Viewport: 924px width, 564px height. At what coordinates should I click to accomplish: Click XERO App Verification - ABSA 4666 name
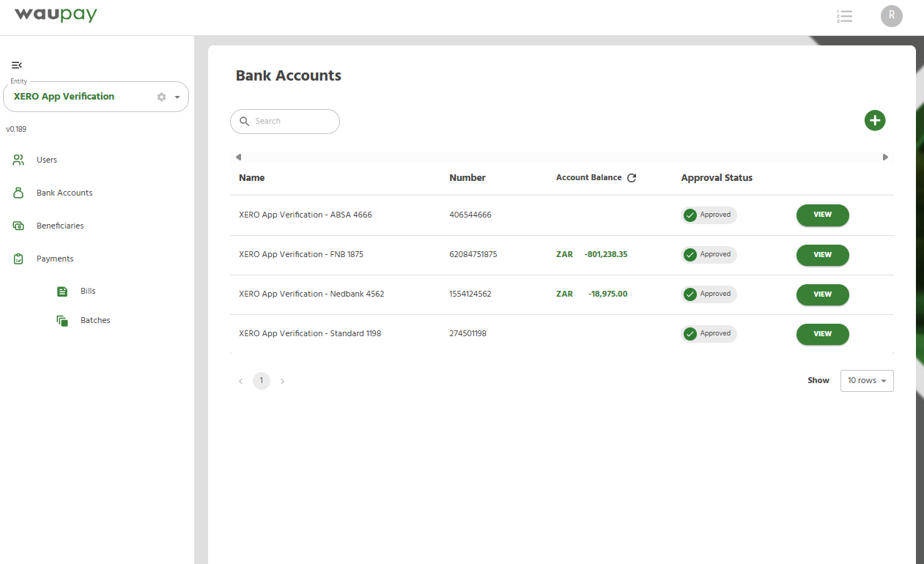click(306, 215)
